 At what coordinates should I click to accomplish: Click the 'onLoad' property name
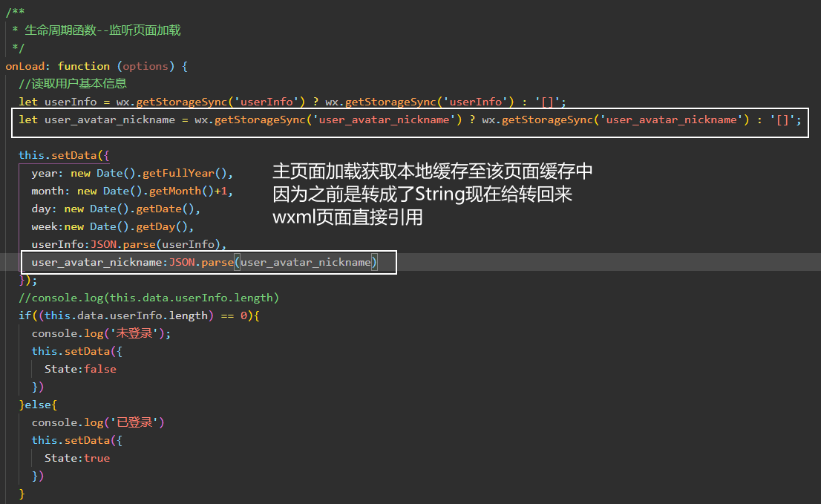tap(24, 66)
